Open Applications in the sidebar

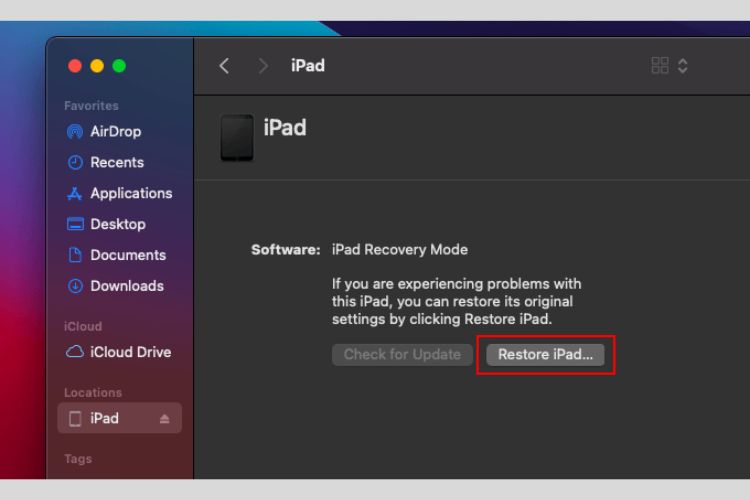[x=120, y=193]
